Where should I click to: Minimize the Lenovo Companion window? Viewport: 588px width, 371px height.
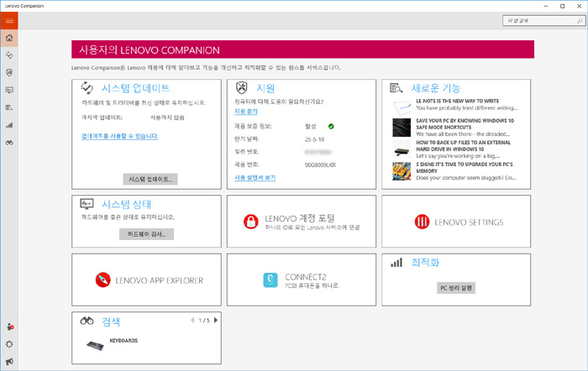[x=546, y=6]
